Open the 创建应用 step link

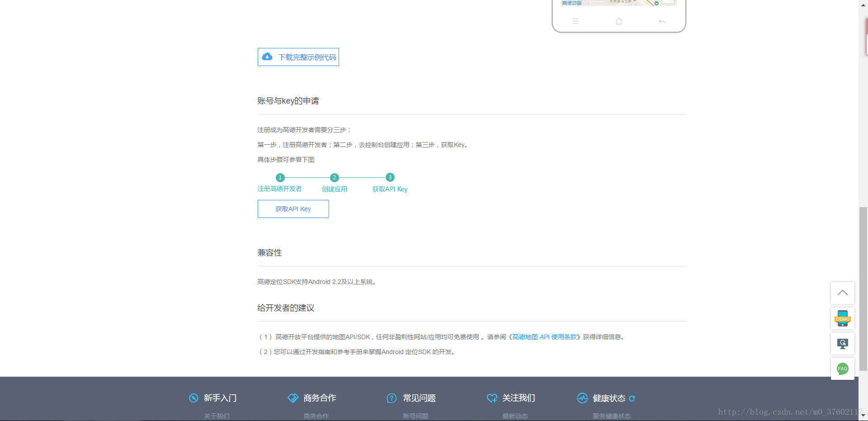(x=335, y=189)
